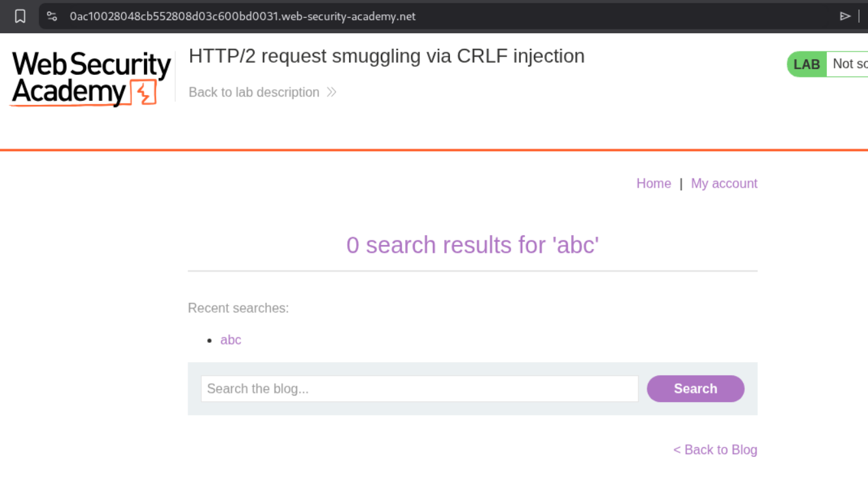Select the URL in the address bar
Screen dimensions: 868x488
pos(242,16)
